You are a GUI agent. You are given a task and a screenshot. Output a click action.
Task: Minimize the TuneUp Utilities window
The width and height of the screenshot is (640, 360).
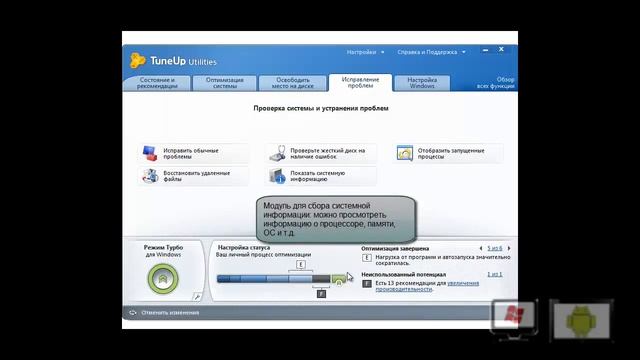(485, 50)
